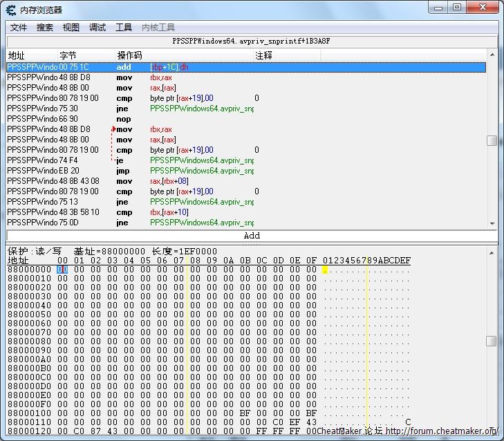
Task: Click the hex view vertical scrollbar thumb
Action: [x=492, y=341]
